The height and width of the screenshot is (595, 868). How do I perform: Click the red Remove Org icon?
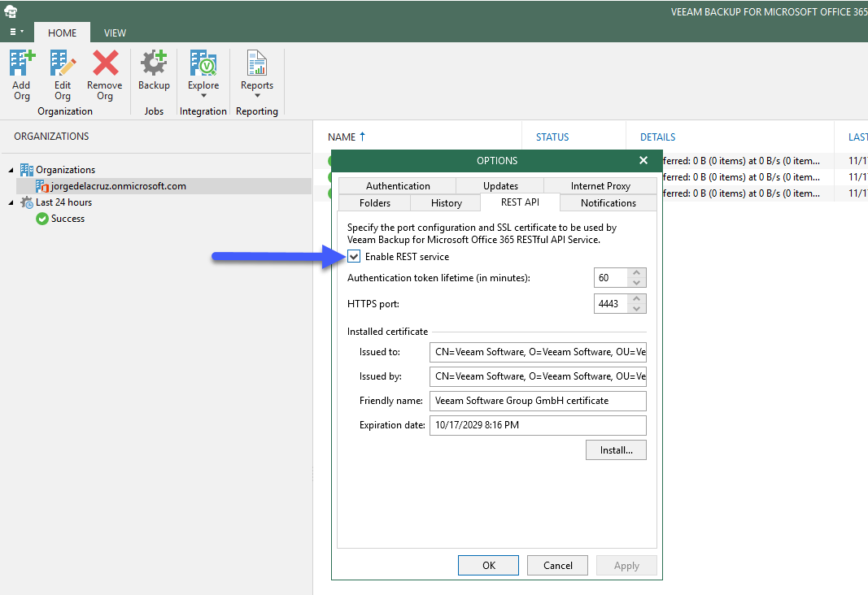105,63
